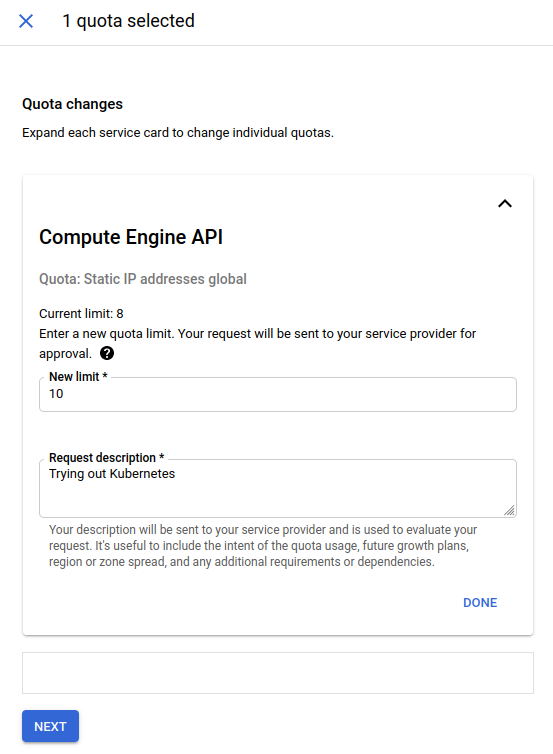
Task: Focus the New limit input field
Action: click(x=277, y=394)
